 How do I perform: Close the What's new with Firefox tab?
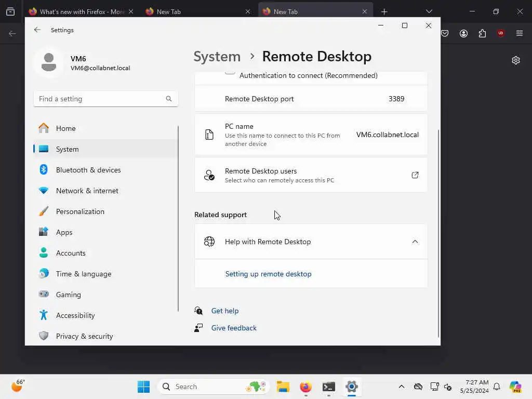(130, 11)
